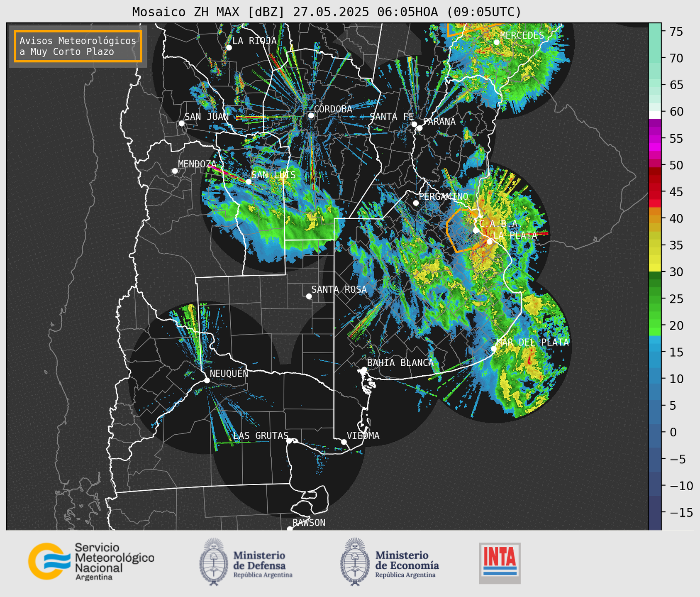This screenshot has width=700, height=597.
Task: Click the BAHÍA BLANCA label text
Action: [400, 362]
